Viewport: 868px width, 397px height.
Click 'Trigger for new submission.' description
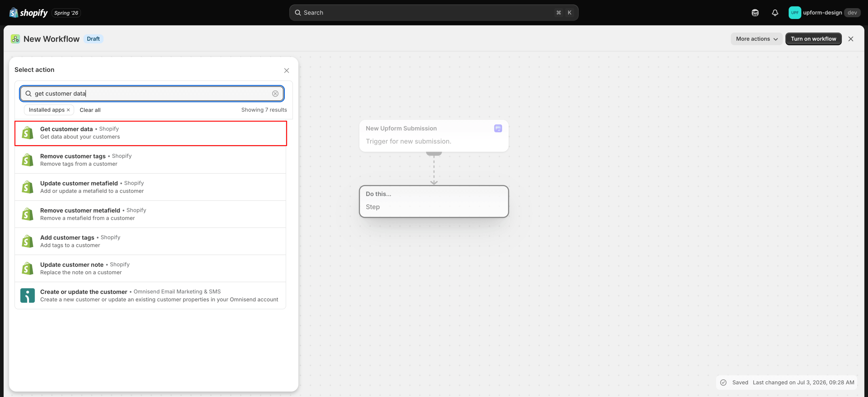(x=408, y=141)
